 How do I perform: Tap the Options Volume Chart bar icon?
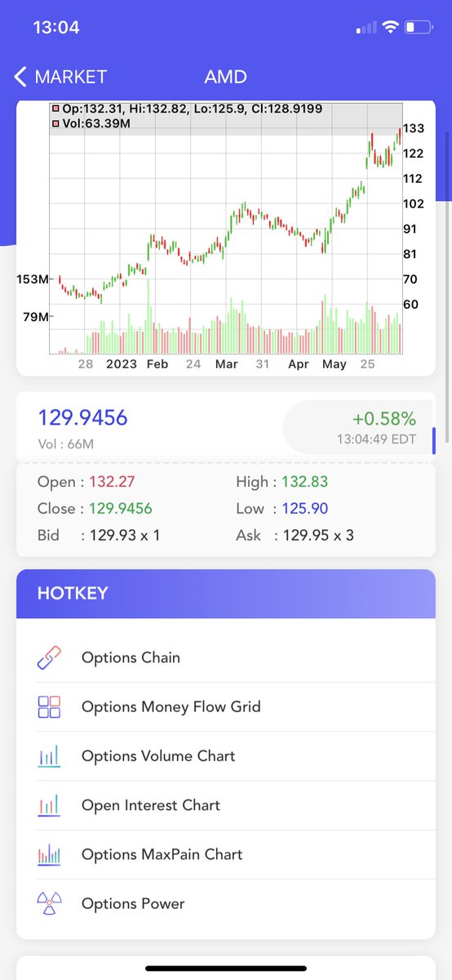pyautogui.click(x=49, y=756)
